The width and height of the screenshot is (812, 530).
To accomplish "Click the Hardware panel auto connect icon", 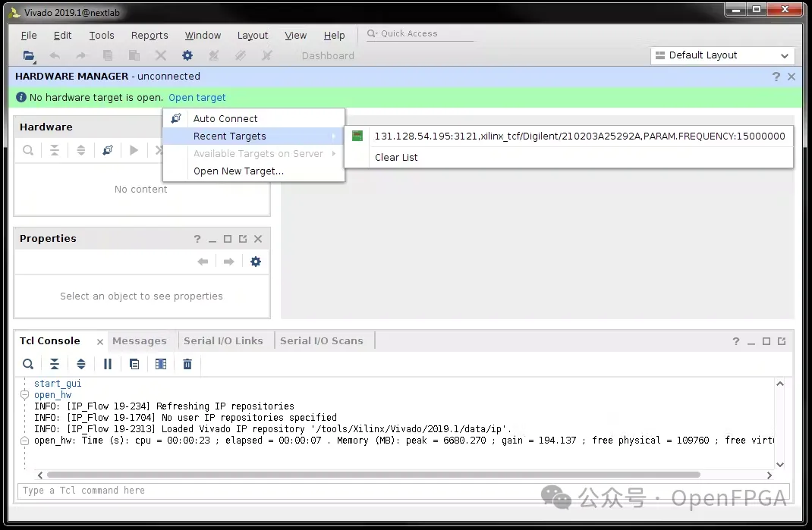I will (108, 150).
